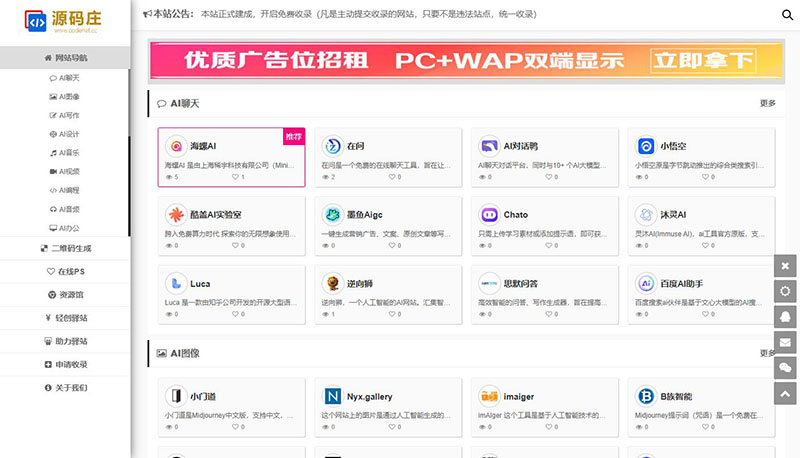Image resolution: width=800 pixels, height=458 pixels.
Task: Open the 逆向狮 card icon
Action: [333, 284]
